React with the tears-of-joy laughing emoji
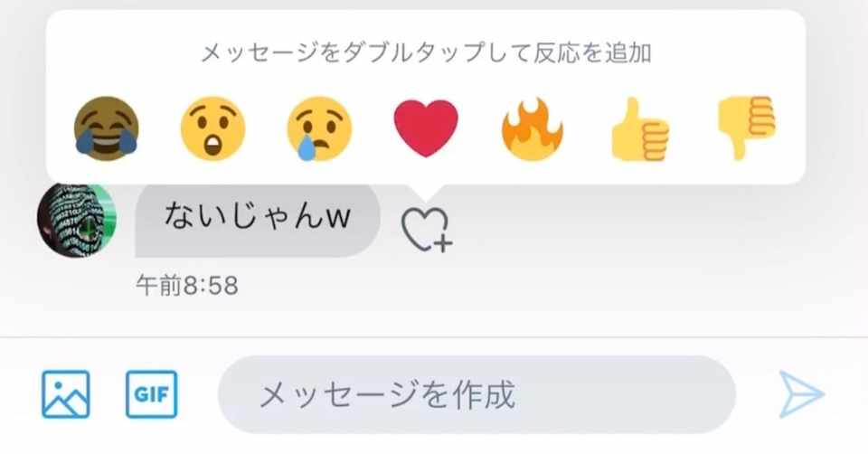Screen dimensions: 868x454 [x=106, y=128]
